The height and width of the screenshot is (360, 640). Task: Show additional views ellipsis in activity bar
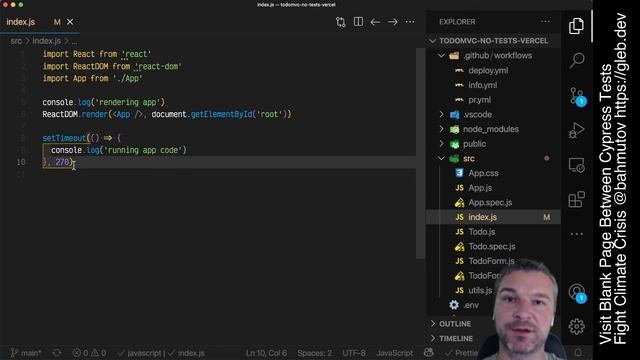(x=576, y=234)
